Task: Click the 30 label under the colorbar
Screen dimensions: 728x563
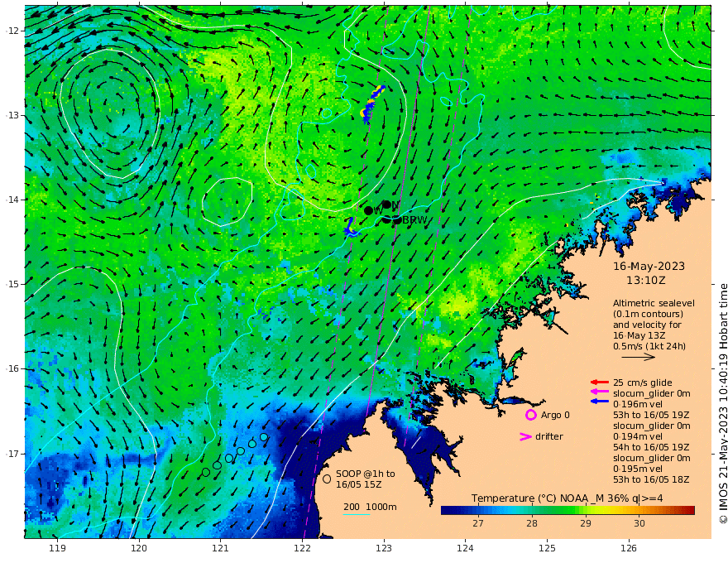Action: pyautogui.click(x=639, y=523)
